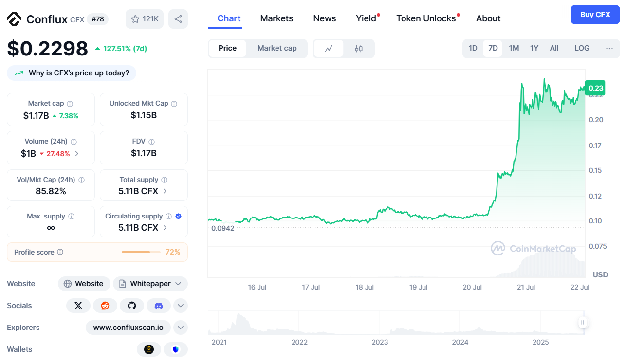
Task: Expand the Explorers list chevron
Action: tap(180, 328)
